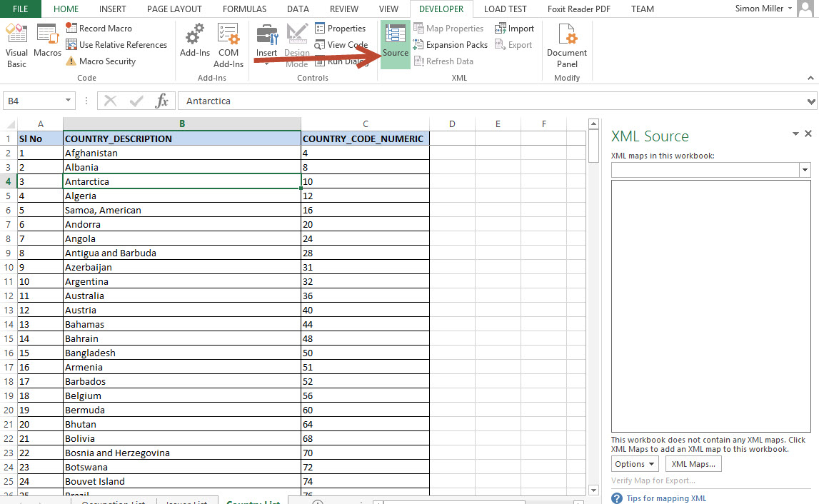This screenshot has width=819, height=504.
Task: Open the Name Box dropdown
Action: pos(69,101)
